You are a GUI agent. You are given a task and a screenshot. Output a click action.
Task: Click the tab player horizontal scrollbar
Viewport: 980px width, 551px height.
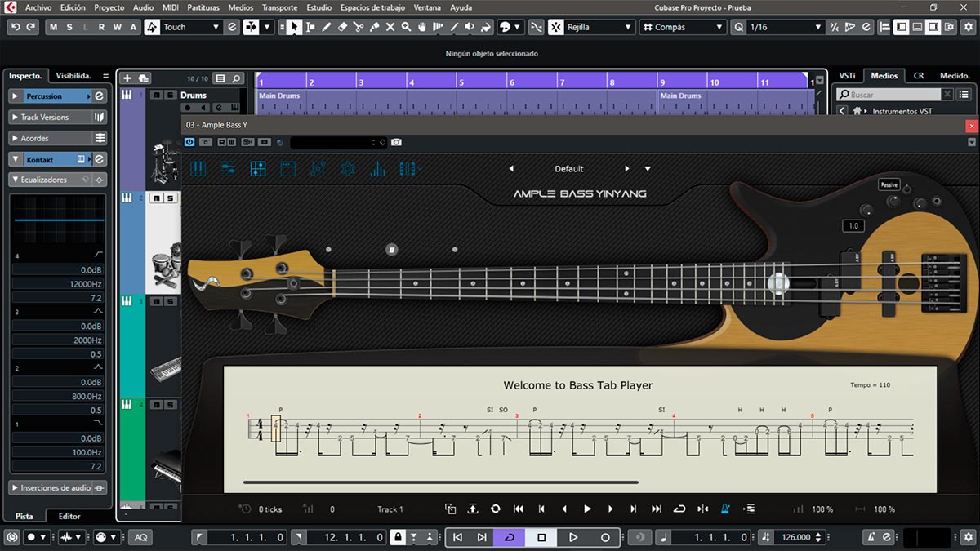(440, 482)
